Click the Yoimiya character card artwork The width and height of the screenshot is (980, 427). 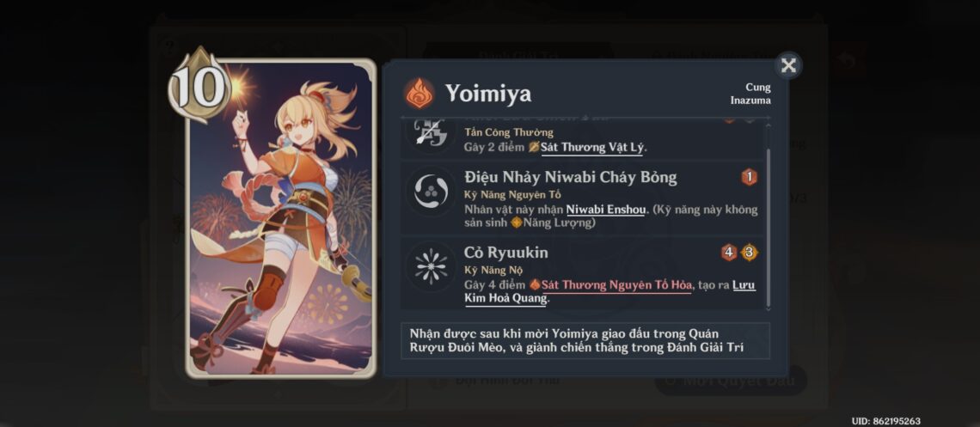tap(281, 218)
